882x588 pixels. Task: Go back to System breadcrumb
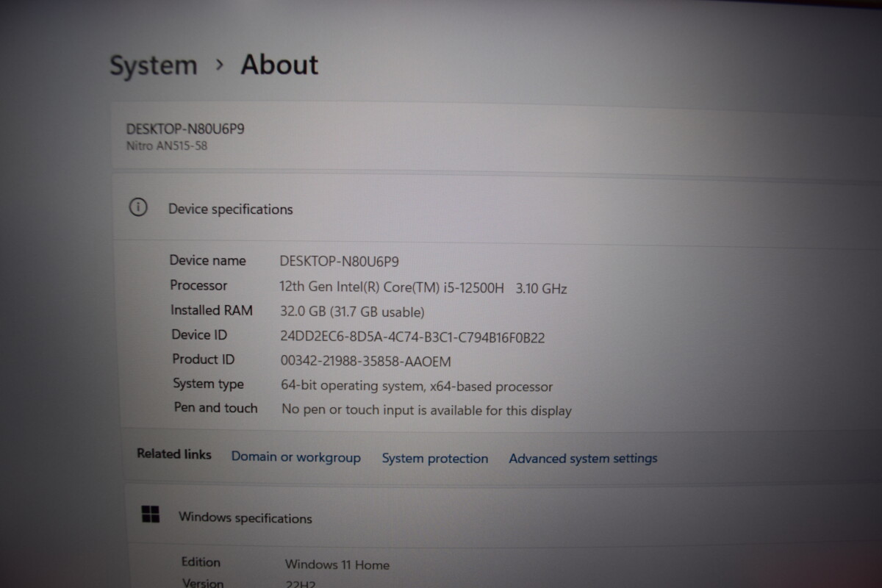coord(154,65)
